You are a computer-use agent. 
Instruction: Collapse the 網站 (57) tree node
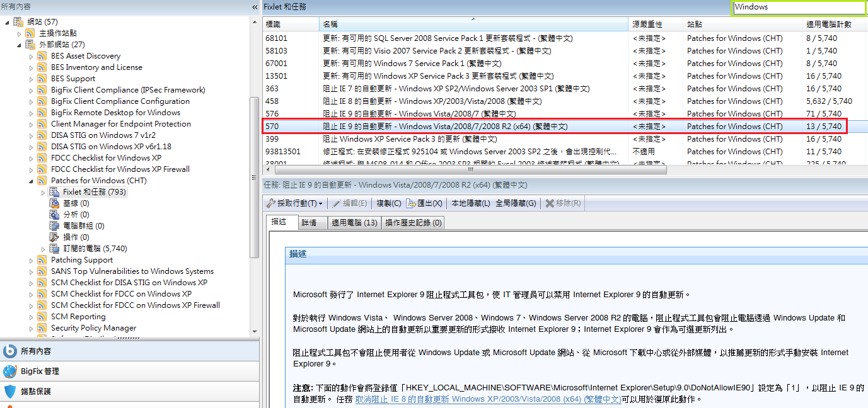click(x=7, y=22)
